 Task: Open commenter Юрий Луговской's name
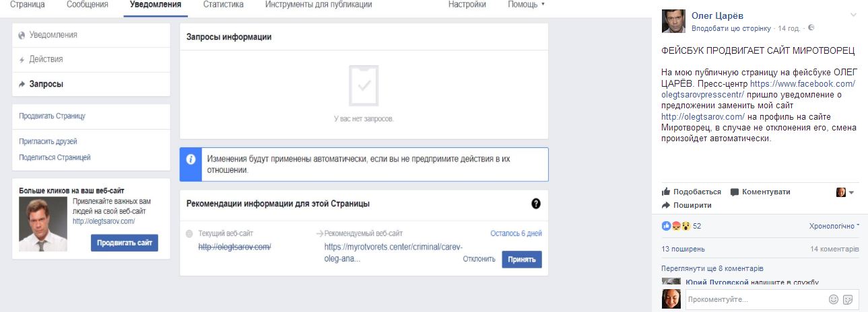717,282
